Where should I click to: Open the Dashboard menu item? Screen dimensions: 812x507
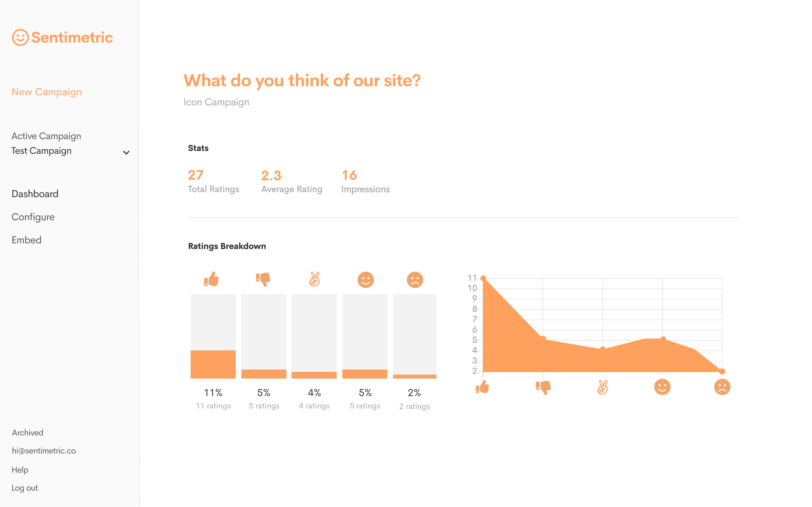35,194
